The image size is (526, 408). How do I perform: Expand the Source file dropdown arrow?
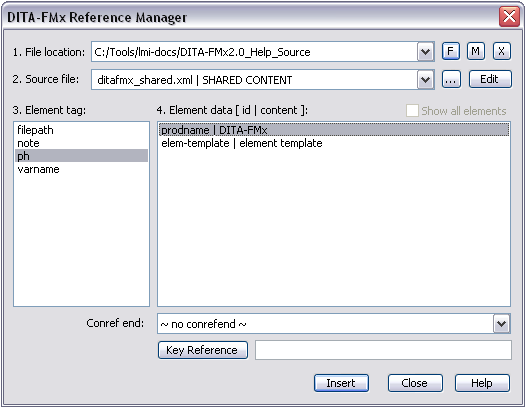(425, 80)
